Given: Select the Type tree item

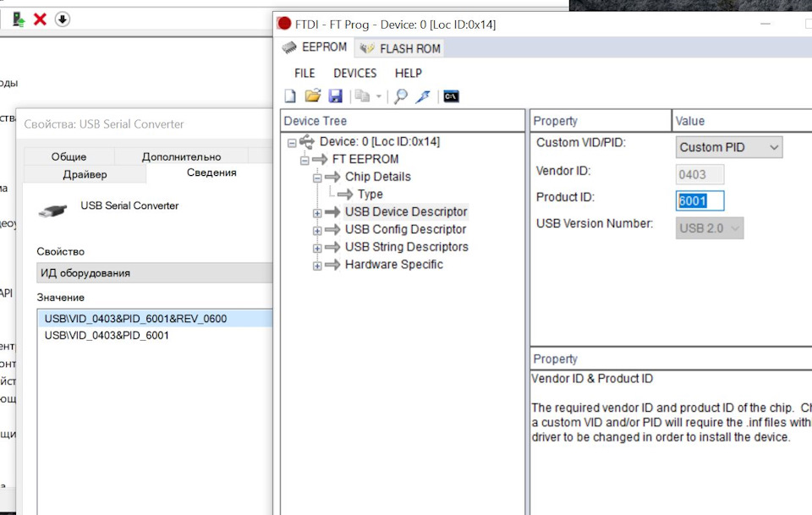Looking at the screenshot, I should [x=370, y=194].
